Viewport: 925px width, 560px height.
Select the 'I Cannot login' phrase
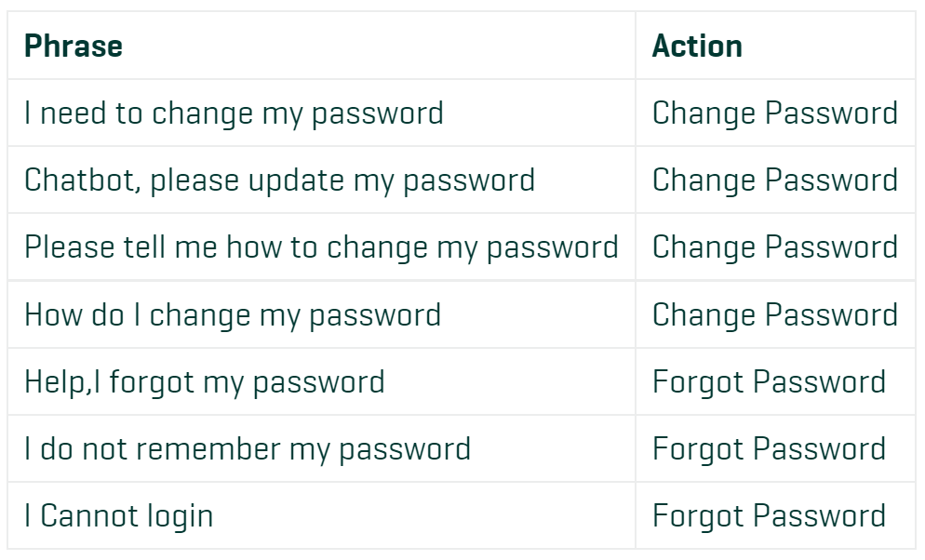pos(118,517)
